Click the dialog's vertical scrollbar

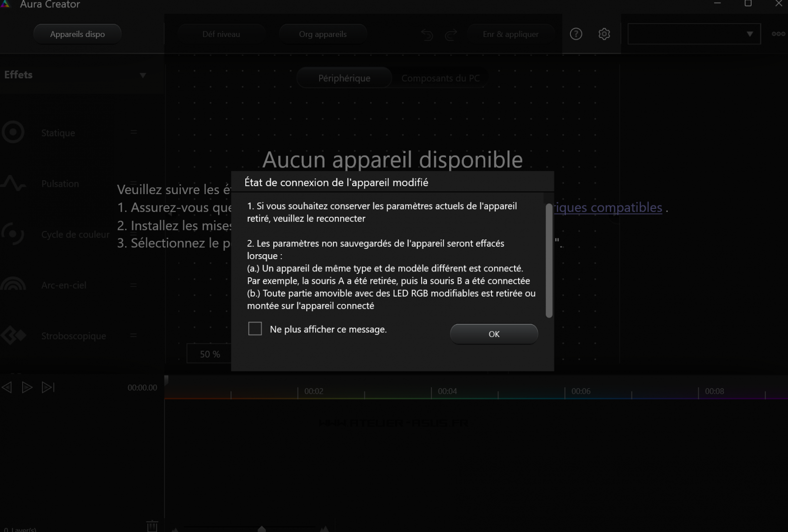pos(549,261)
